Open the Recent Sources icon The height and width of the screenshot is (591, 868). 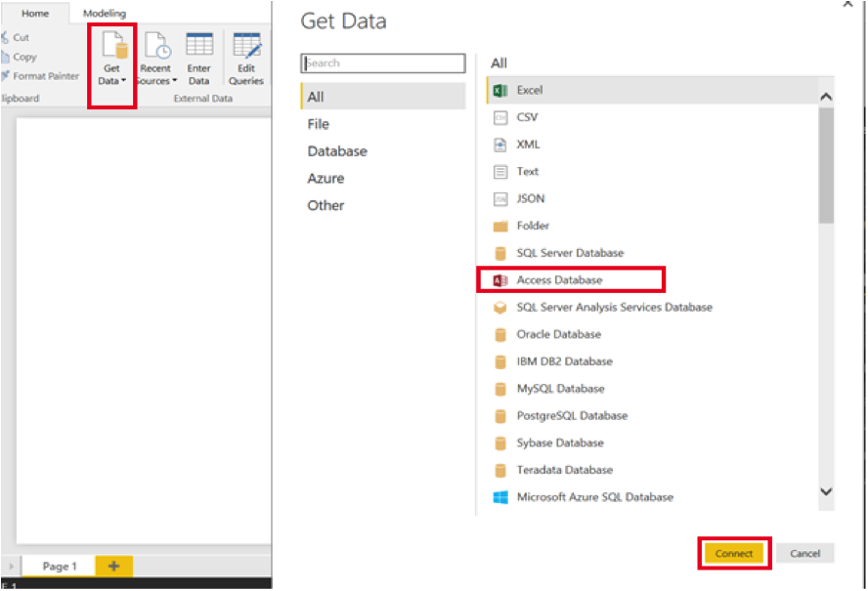click(158, 45)
